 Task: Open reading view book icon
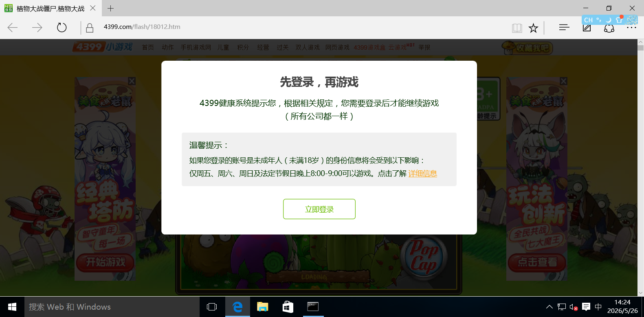(517, 28)
